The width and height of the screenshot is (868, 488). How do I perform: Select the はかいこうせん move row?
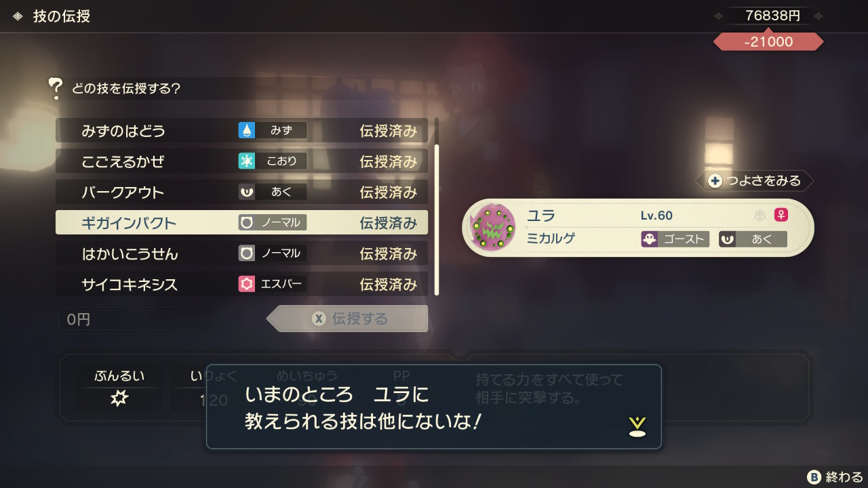[241, 253]
